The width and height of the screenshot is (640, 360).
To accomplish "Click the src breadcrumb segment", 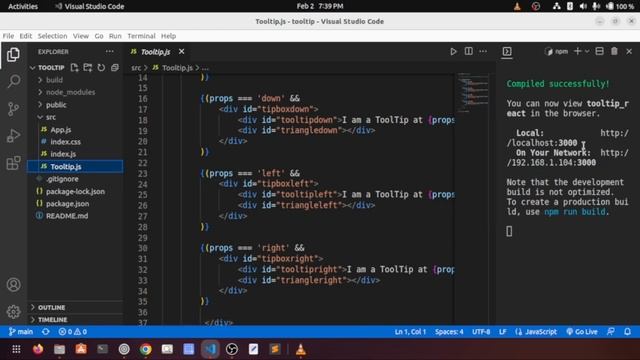I will click(x=136, y=68).
